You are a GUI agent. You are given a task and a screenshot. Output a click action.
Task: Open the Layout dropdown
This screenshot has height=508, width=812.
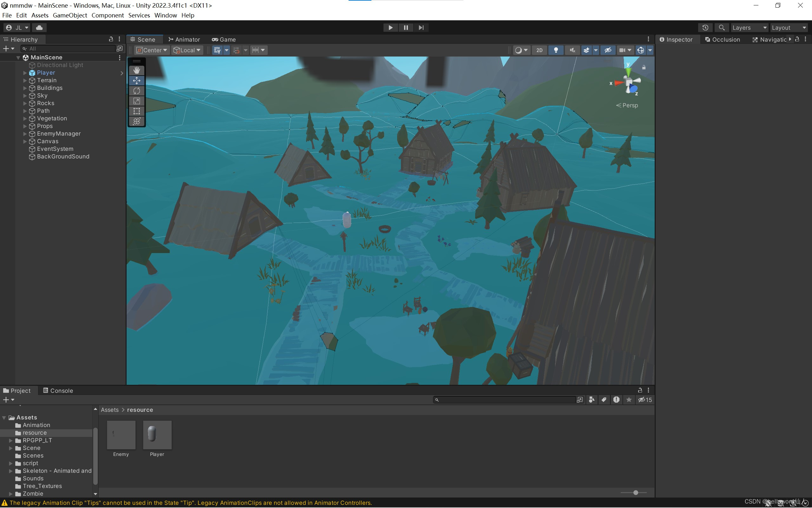(789, 28)
